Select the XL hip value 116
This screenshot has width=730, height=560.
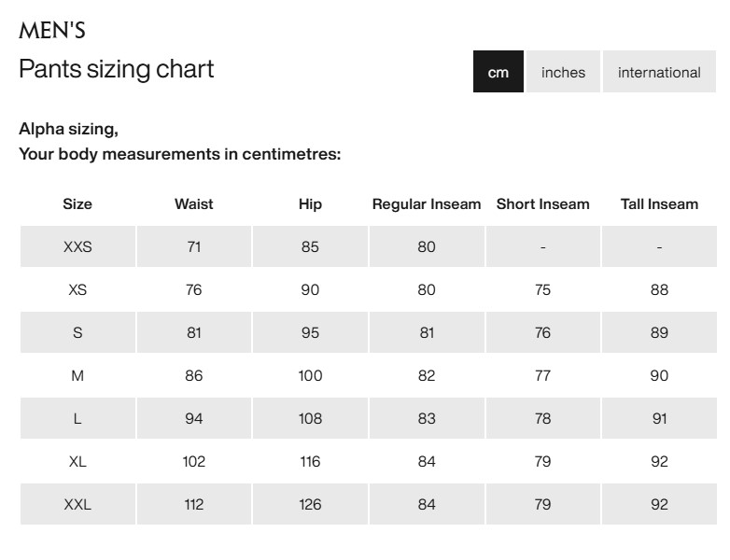coord(310,462)
